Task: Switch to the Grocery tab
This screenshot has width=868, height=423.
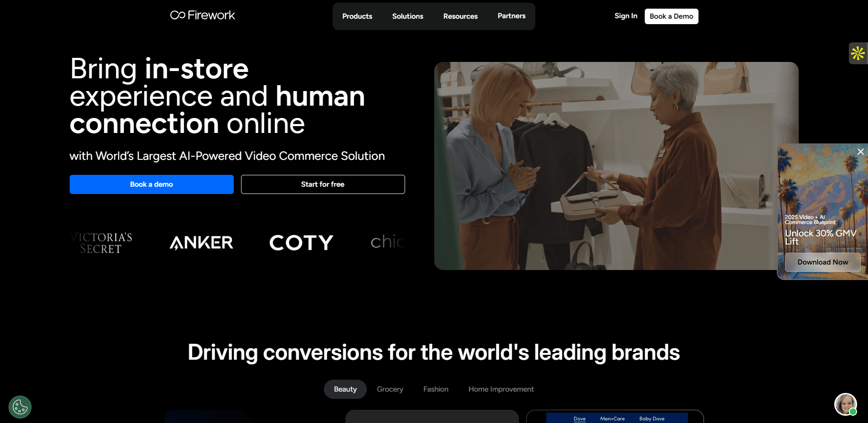Action: click(x=390, y=389)
